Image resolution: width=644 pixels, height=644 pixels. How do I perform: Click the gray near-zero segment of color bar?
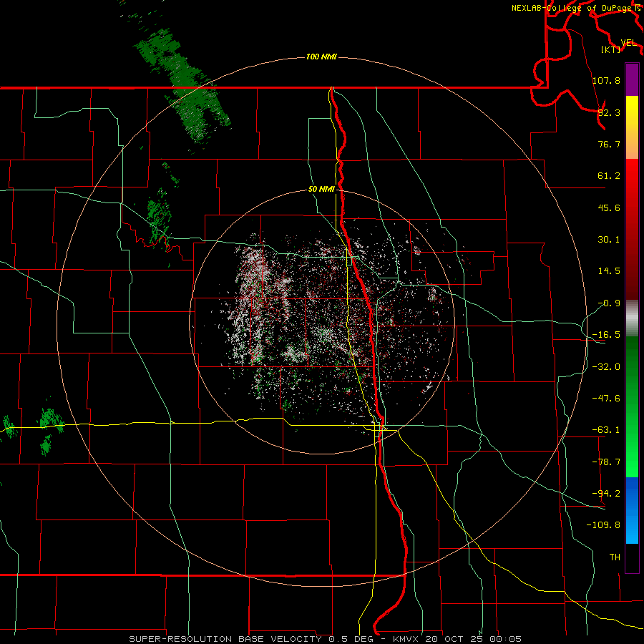point(632,318)
